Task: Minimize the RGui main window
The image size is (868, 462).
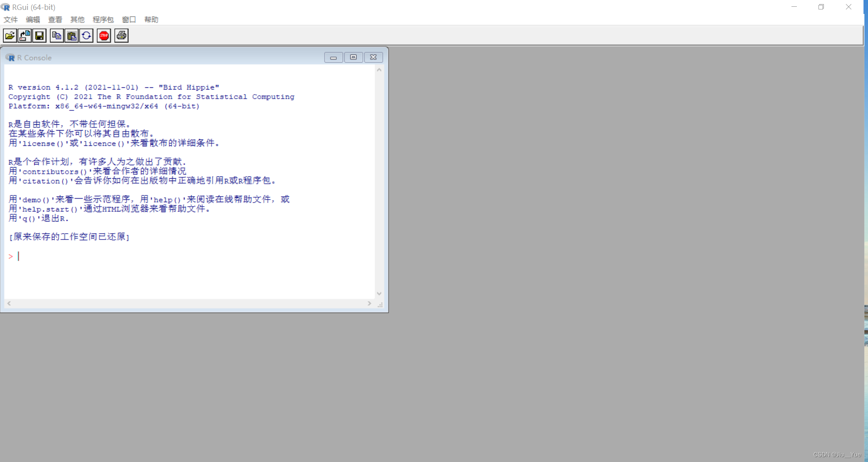Action: click(794, 7)
